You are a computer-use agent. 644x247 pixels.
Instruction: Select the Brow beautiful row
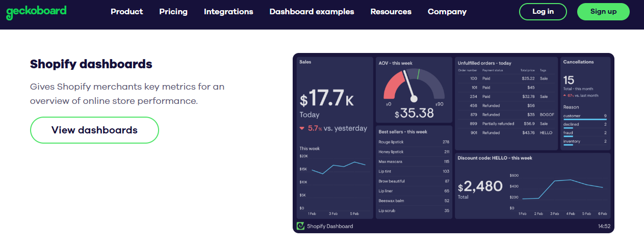[414, 181]
